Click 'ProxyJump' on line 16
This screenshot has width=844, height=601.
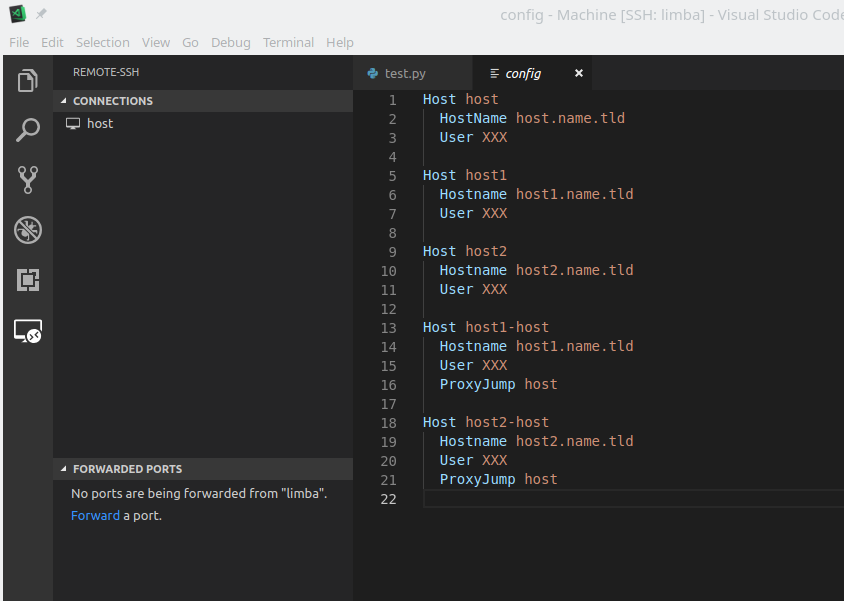click(477, 385)
